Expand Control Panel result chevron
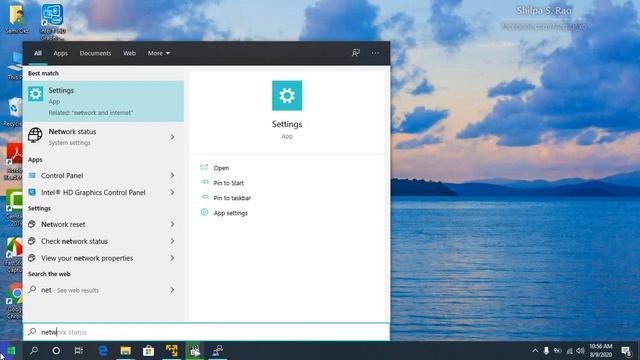640x360 pixels. (x=173, y=176)
